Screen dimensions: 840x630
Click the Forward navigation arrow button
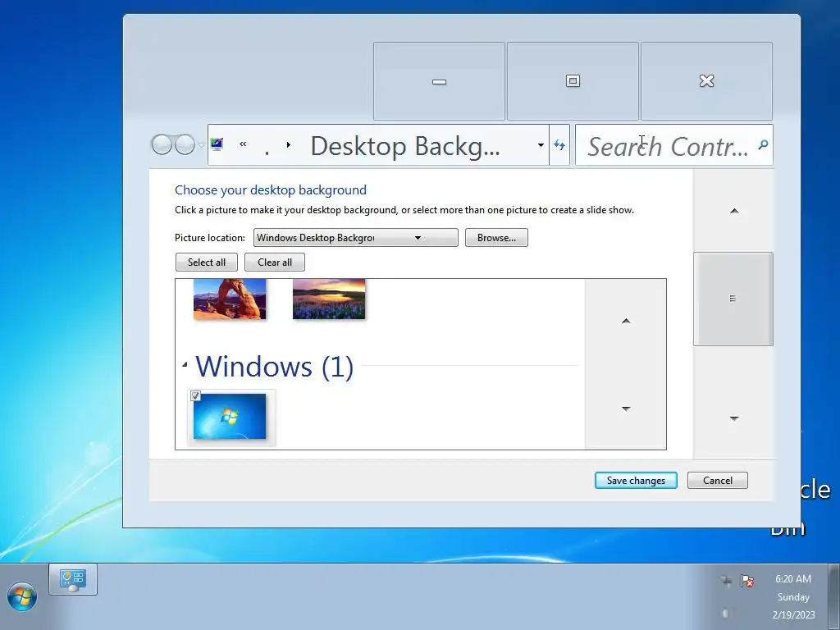(x=185, y=144)
